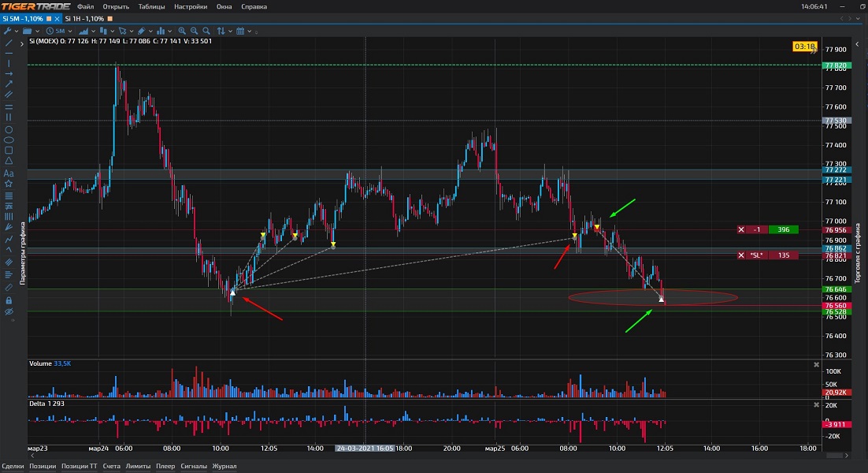The height and width of the screenshot is (473, 868).
Task: Click the zoom in magnifier icon
Action: point(182,31)
